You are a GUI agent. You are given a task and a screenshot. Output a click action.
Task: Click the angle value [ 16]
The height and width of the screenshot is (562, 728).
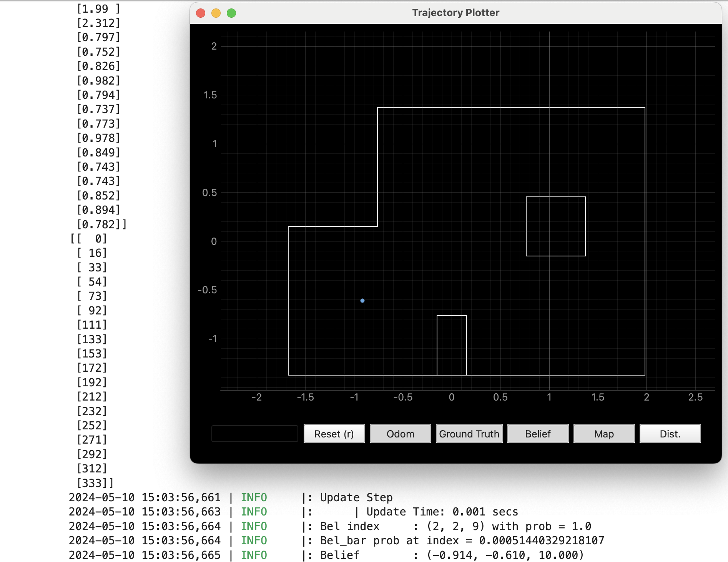(92, 253)
